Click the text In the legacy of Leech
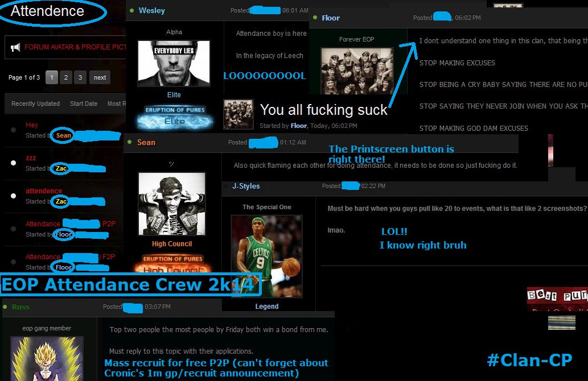This screenshot has height=381, width=588. [x=270, y=56]
